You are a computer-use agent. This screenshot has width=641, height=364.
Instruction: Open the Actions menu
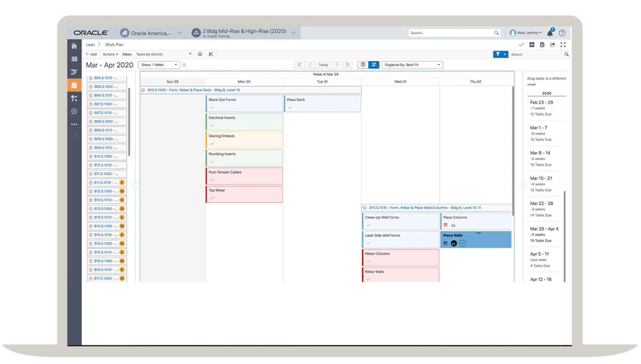coord(110,54)
